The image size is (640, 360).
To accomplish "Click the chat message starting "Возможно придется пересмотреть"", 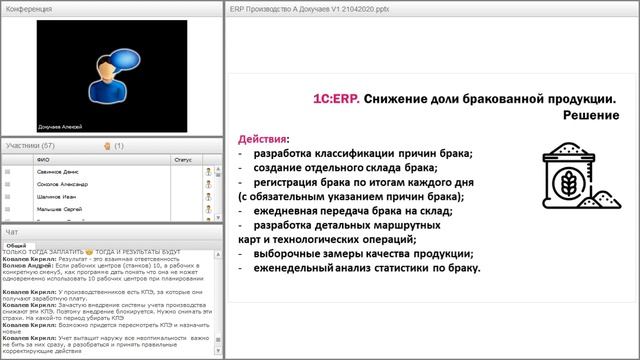I will click(x=106, y=328).
